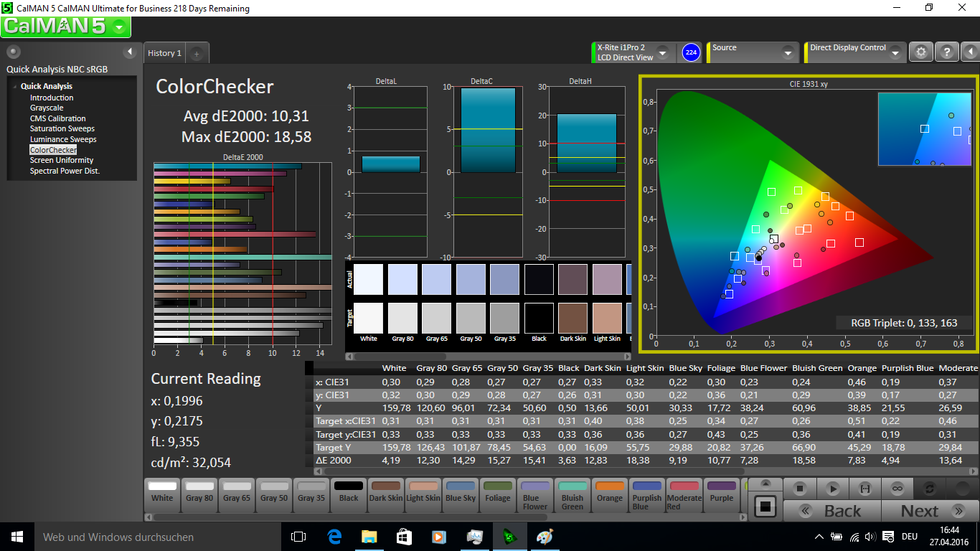Click the blue 224 meter timer circle
The height and width of the screenshot is (551, 980).
[x=691, y=52]
